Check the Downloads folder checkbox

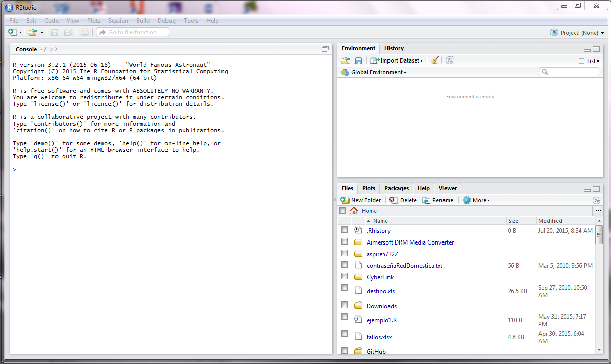344,305
